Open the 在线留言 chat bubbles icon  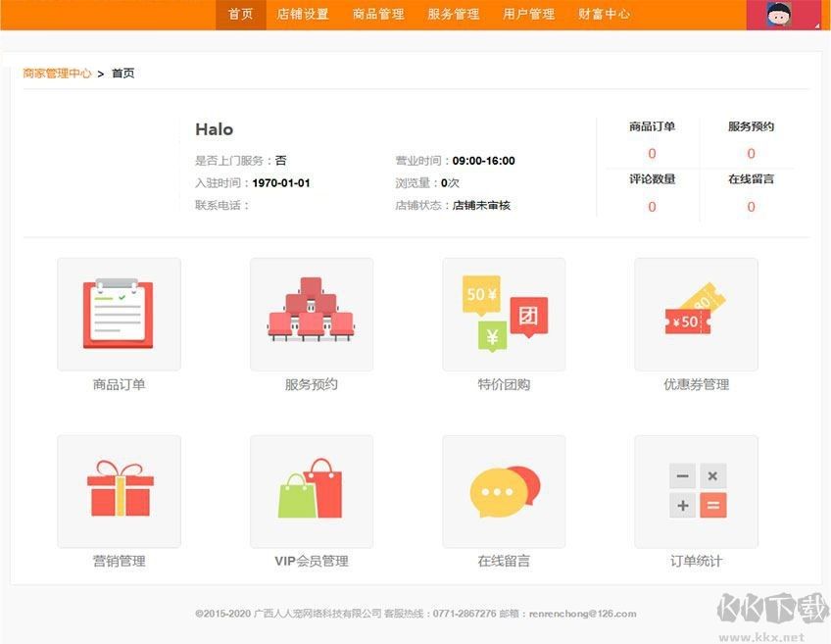click(x=504, y=491)
